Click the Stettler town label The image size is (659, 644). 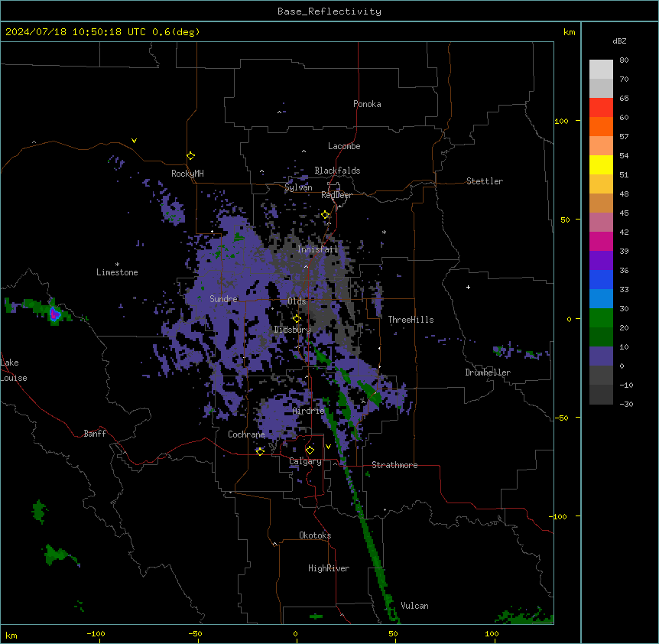click(x=485, y=181)
